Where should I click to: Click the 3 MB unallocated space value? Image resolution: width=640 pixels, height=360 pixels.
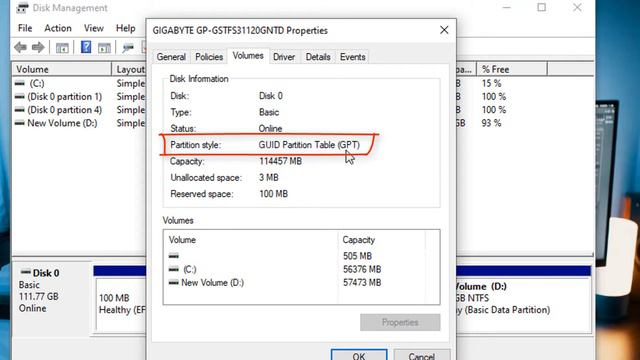[x=269, y=178]
